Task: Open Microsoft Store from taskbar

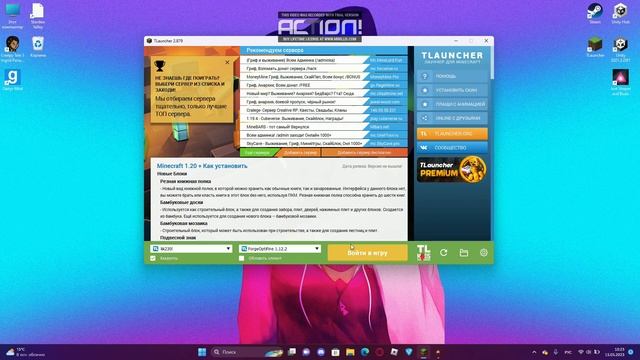Action: point(336,352)
